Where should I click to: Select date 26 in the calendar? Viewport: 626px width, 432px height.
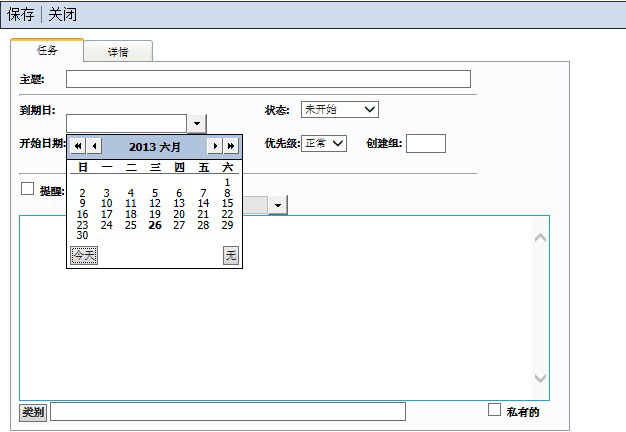click(155, 225)
